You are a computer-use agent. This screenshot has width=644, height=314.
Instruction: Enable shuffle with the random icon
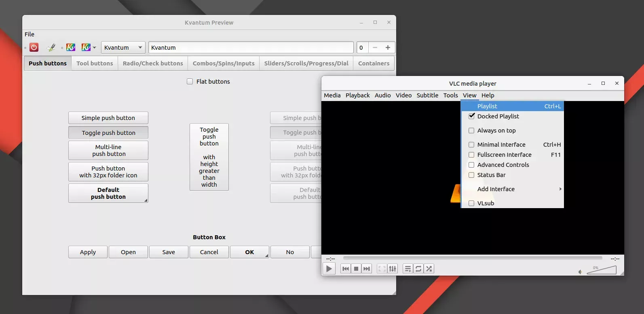point(429,269)
